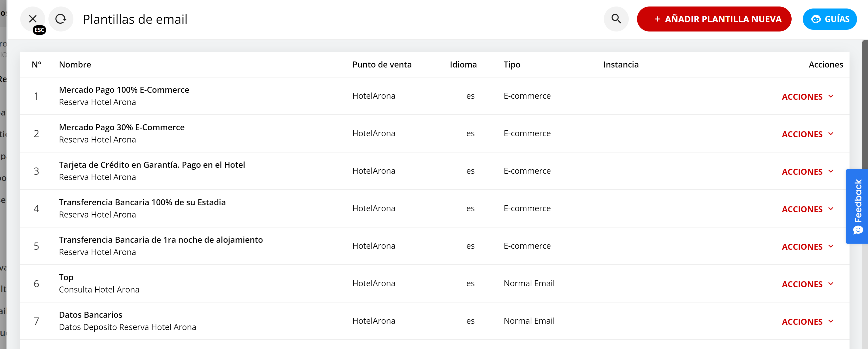Click the Tipo column header
Viewport: 868px width, 349px height.
tap(512, 64)
